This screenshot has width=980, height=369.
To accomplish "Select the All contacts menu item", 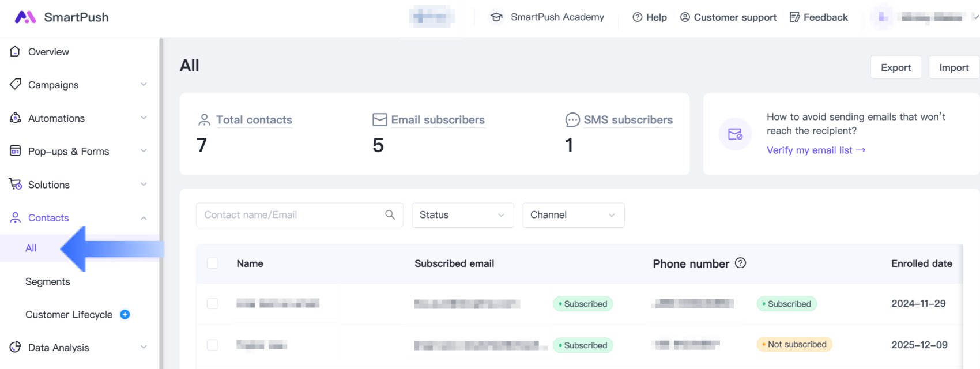I will (31, 248).
